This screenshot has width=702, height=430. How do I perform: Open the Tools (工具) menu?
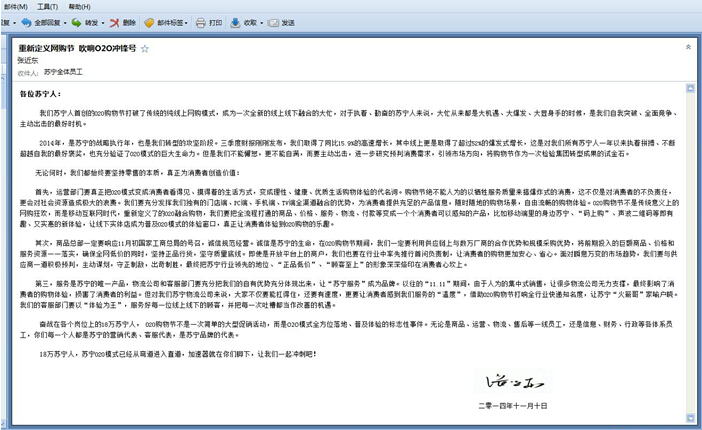47,6
